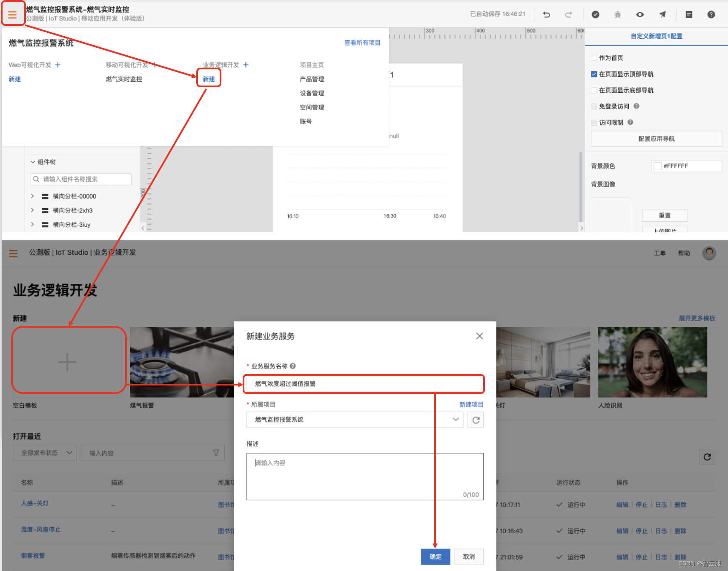Click the paper plane publish icon

(x=662, y=14)
